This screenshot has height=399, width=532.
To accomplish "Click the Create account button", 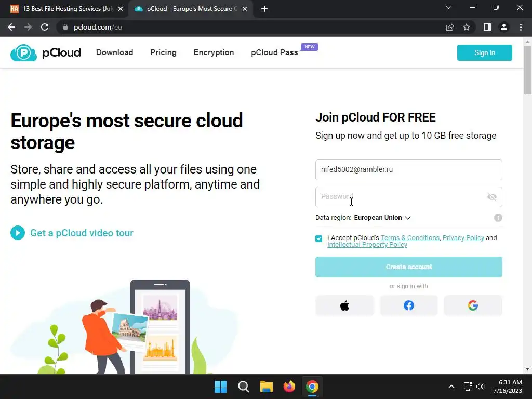I will [x=408, y=267].
